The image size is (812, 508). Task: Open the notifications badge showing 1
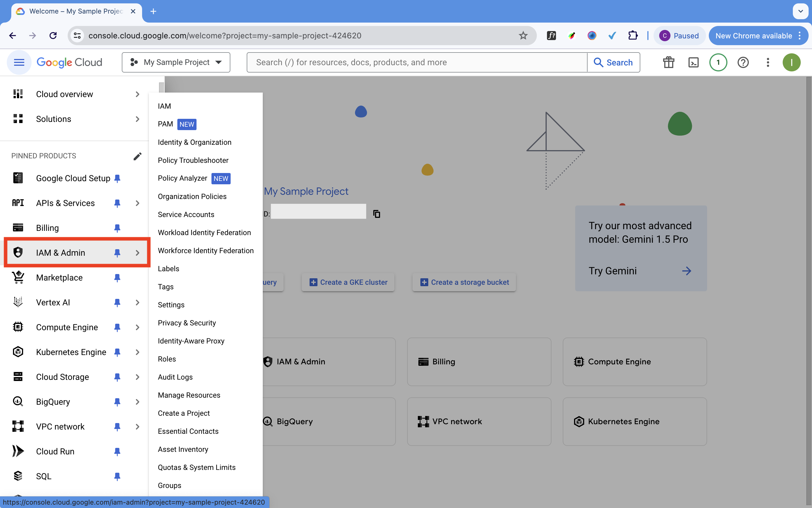click(x=718, y=62)
